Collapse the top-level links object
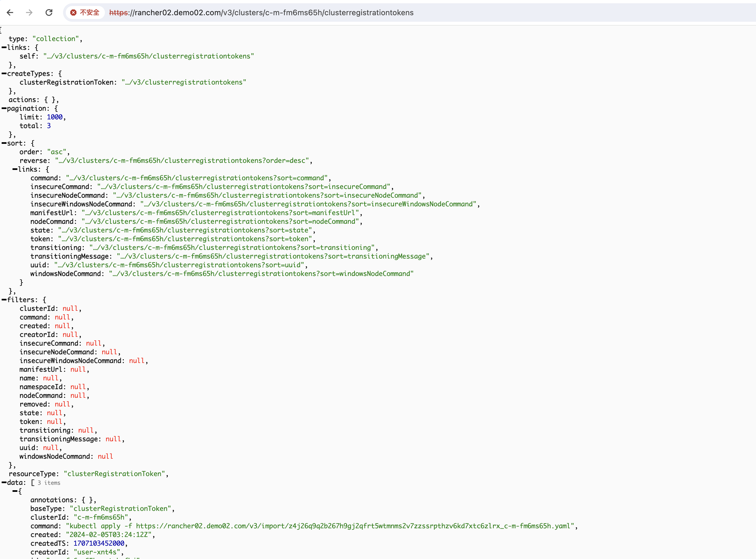The width and height of the screenshot is (756, 559). click(x=4, y=48)
